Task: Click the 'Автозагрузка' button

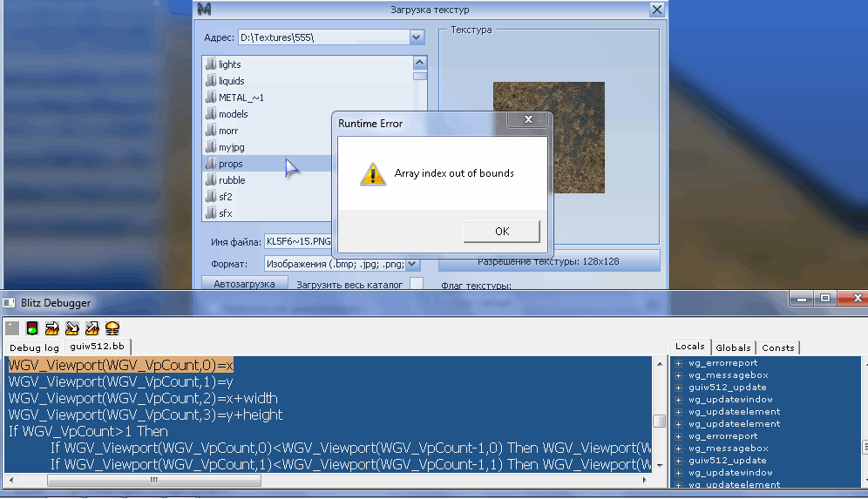Action: tap(245, 284)
